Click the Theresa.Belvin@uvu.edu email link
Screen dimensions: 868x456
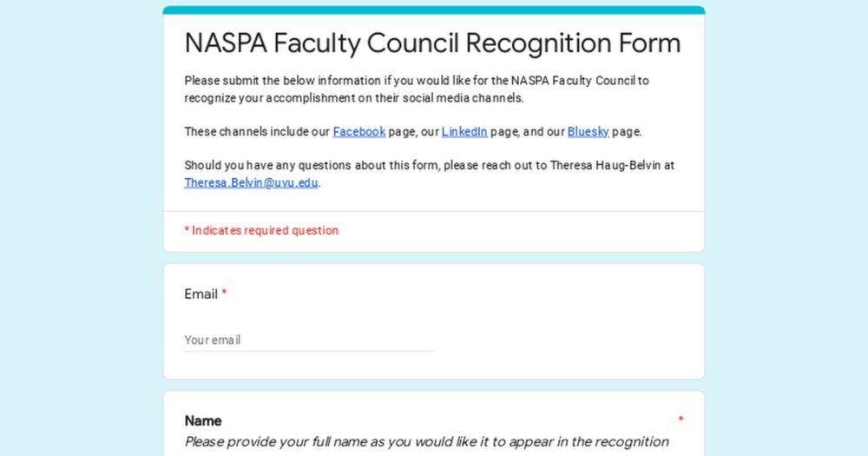(251, 182)
